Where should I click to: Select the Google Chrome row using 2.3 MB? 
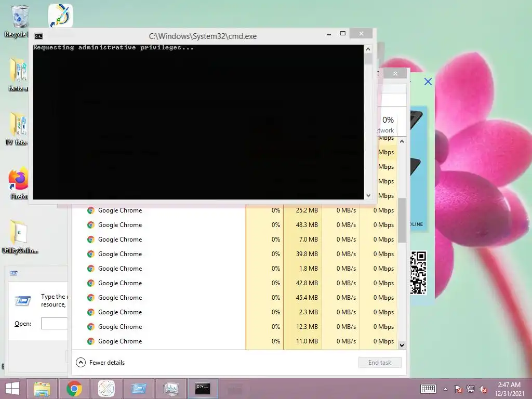(x=234, y=312)
